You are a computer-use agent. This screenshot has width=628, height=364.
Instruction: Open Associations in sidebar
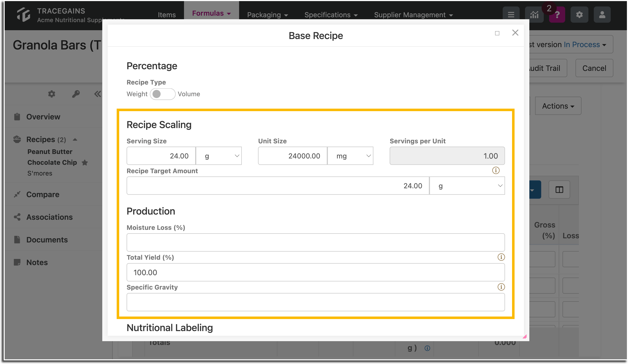coord(49,217)
